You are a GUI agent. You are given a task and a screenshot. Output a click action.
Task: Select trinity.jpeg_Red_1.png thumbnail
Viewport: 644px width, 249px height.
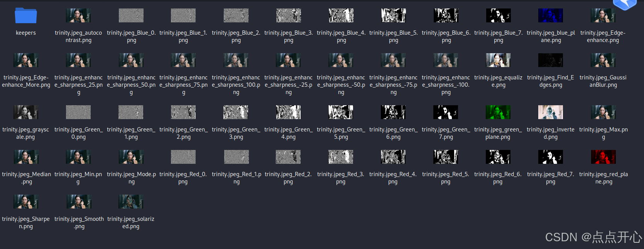pyautogui.click(x=236, y=157)
